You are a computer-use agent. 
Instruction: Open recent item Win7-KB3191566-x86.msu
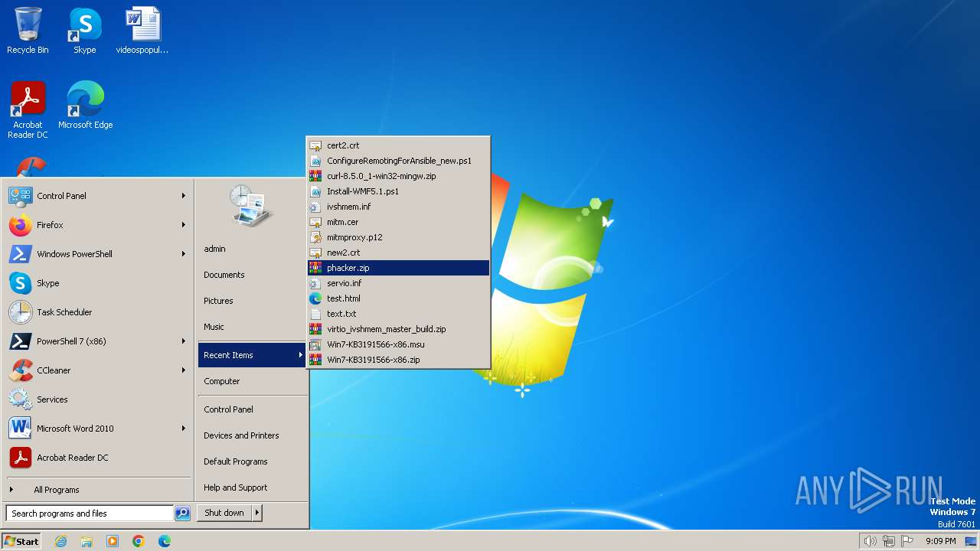click(x=398, y=344)
